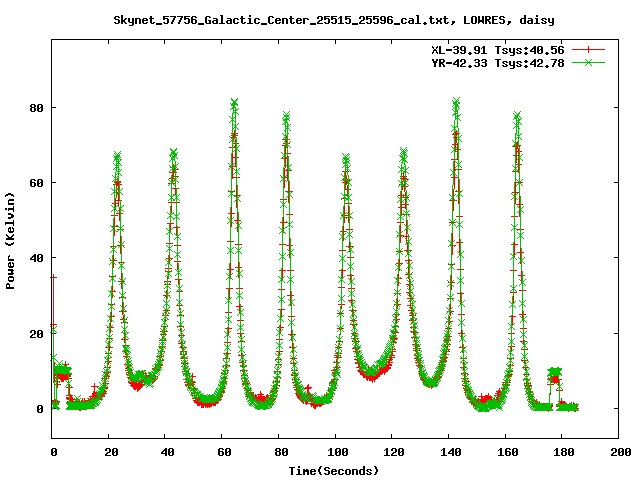Click the green peak near 83 seconds
640x480 pixels.
(286, 116)
